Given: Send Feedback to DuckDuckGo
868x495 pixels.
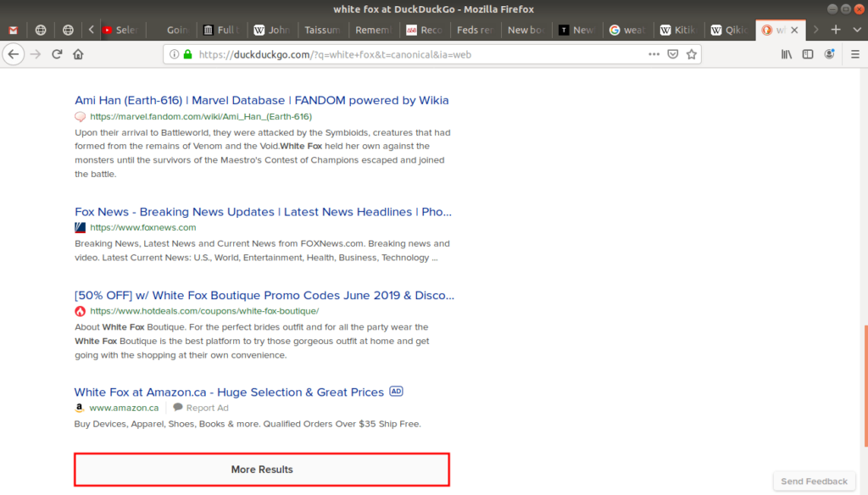Looking at the screenshot, I should coord(814,481).
